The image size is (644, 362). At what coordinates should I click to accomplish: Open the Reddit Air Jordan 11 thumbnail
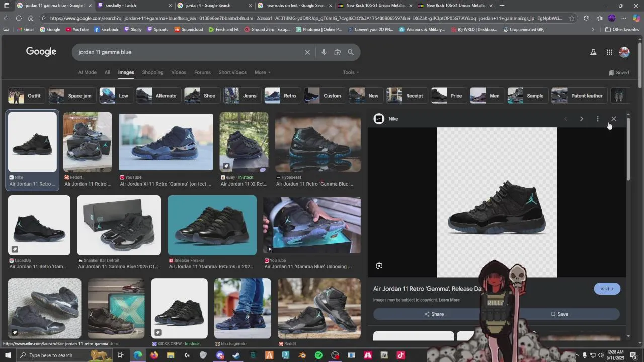88,142
